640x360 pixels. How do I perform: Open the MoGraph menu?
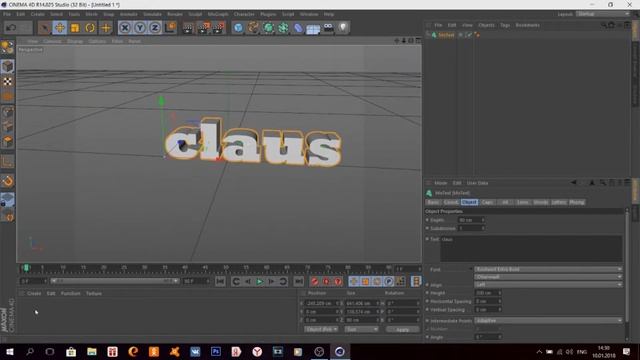[218, 14]
